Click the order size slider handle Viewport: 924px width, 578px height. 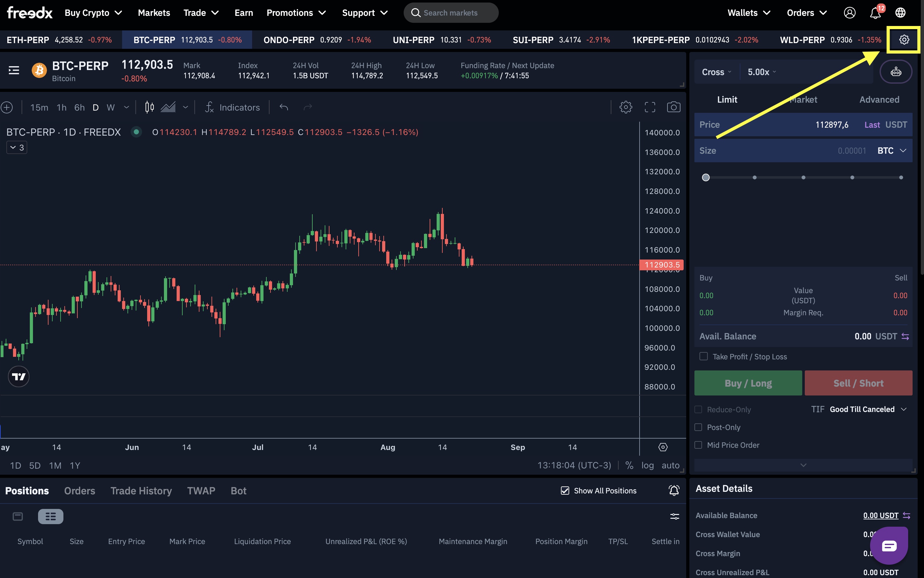(x=706, y=177)
